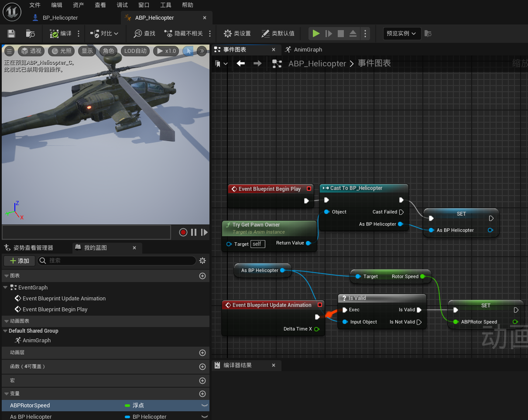Toggle the select mode cursor tool
The image size is (528, 420).
188,51
